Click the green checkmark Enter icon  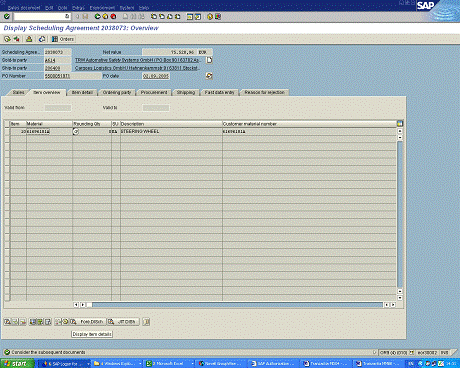[x=7, y=16]
